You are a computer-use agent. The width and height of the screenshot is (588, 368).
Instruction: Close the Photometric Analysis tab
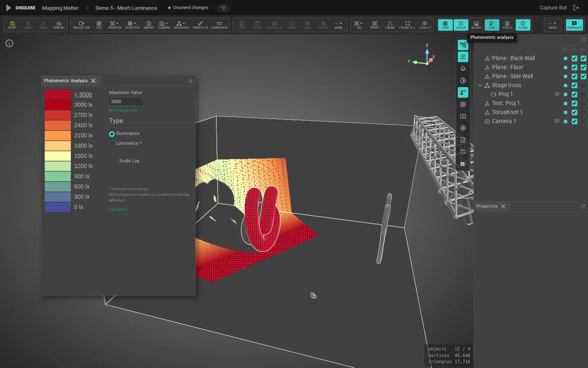[93, 81]
